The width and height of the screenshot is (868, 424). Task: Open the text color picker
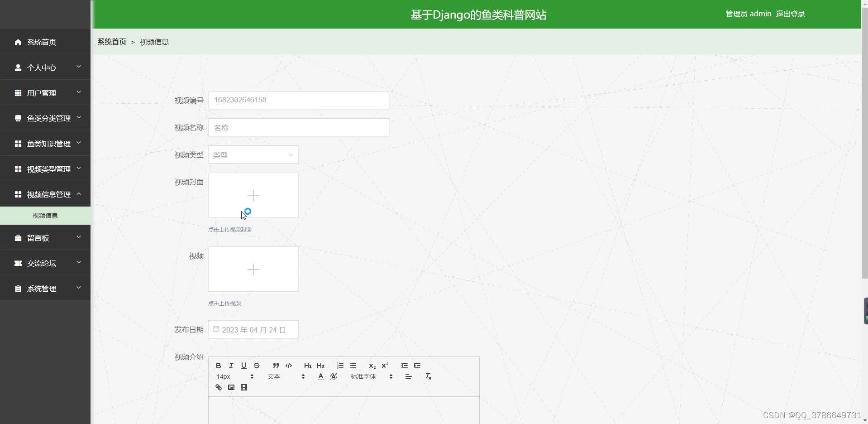click(x=320, y=376)
